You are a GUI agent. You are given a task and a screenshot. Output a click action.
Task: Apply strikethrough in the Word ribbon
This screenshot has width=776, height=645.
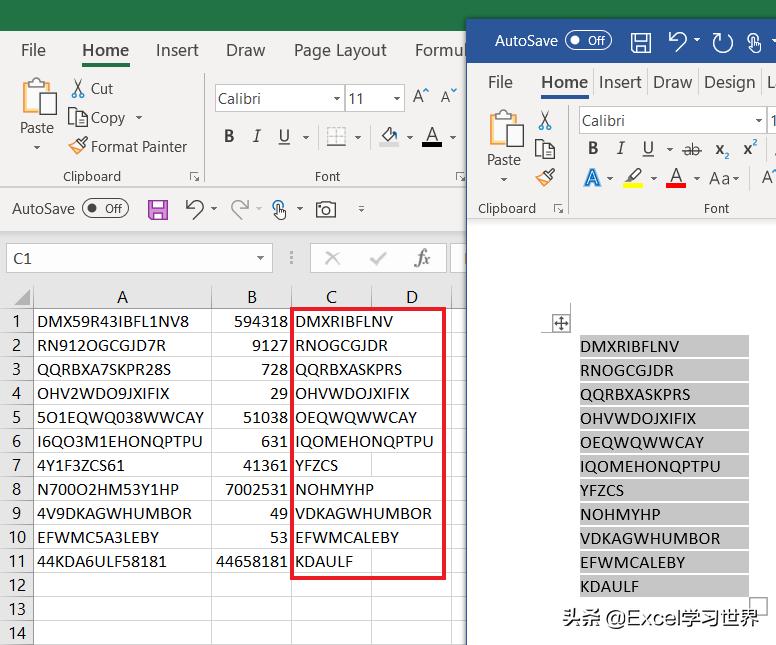(691, 149)
